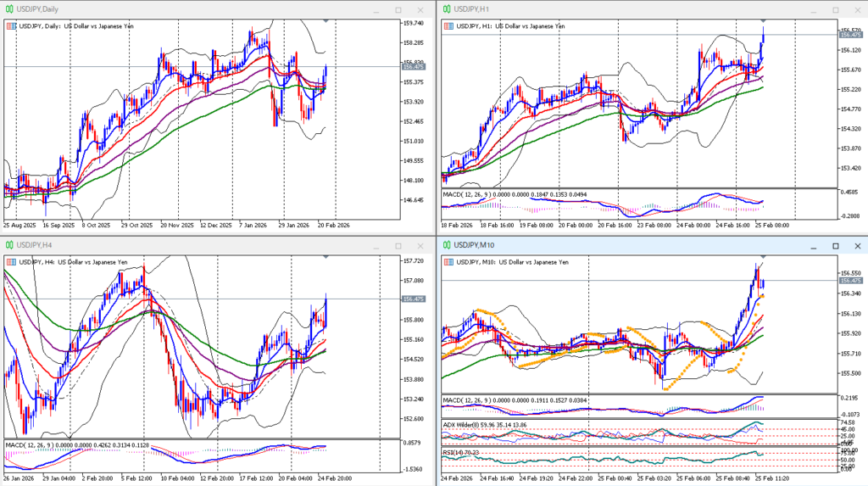This screenshot has height=486, width=868.
Task: Toggle one-click trading icon on M10 chart
Action: 448,262
